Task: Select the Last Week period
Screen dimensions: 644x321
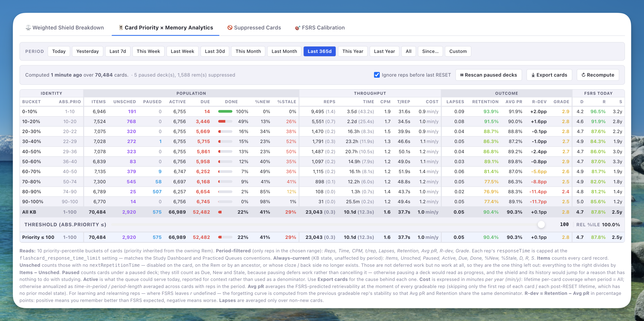Action: click(x=182, y=51)
